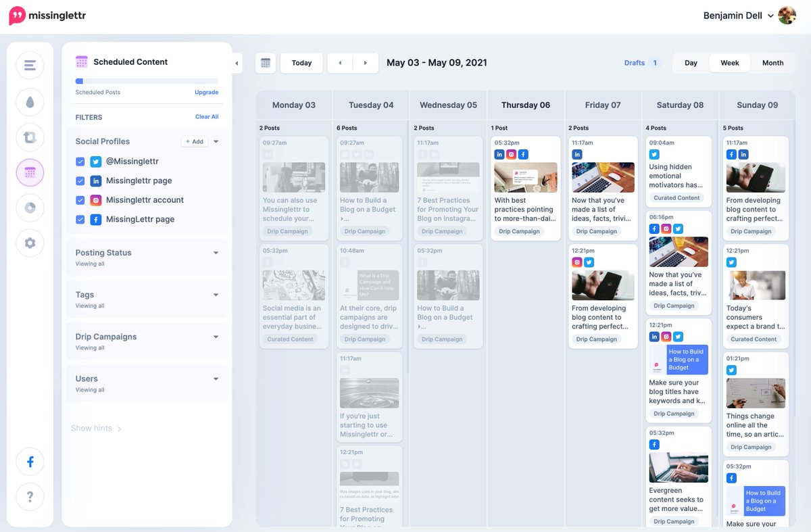811x532 pixels.
Task: Open the Drip campaigns droplet icon
Action: coord(30,102)
